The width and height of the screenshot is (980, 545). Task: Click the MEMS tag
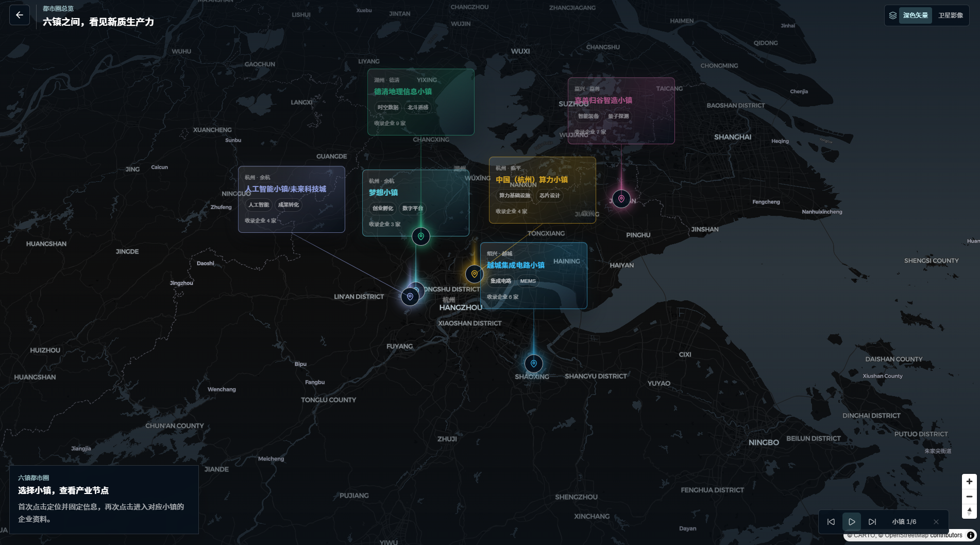(528, 281)
